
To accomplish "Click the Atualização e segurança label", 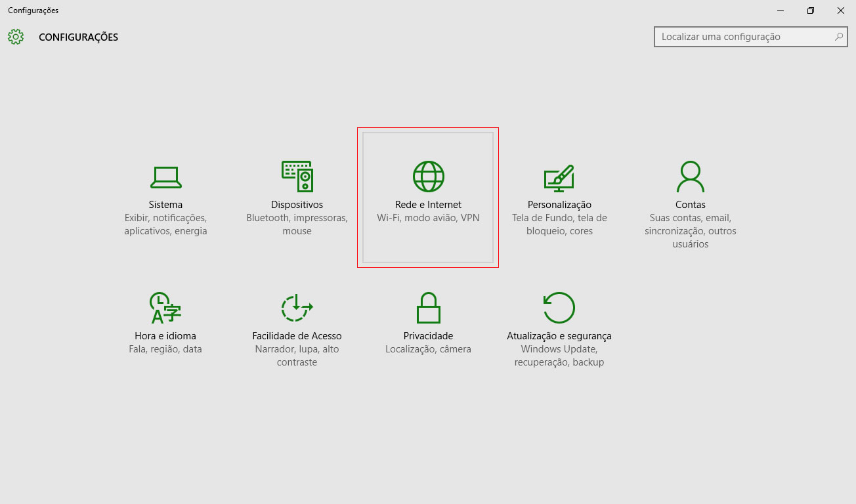I will [559, 336].
